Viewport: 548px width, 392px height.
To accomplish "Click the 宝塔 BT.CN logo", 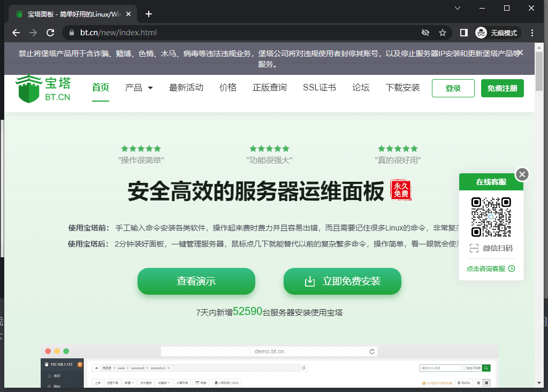I will 44,89.
